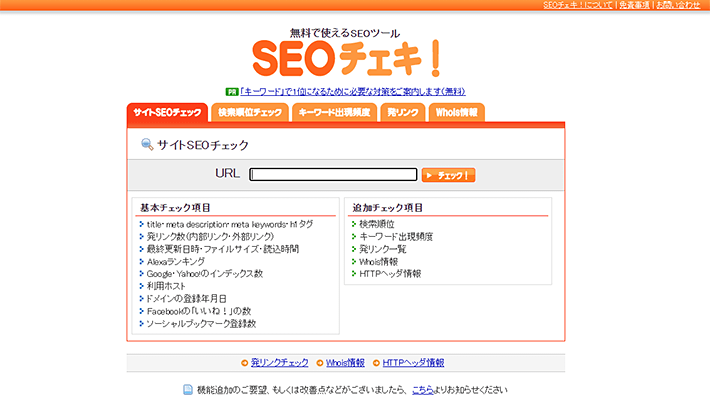The width and height of the screenshot is (710, 409).
Task: Click blue arrow bullet beside Alexaランキング
Action: coord(142,261)
